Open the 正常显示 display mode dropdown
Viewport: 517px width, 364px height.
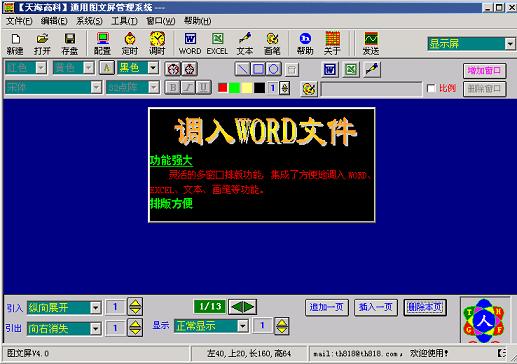243,326
